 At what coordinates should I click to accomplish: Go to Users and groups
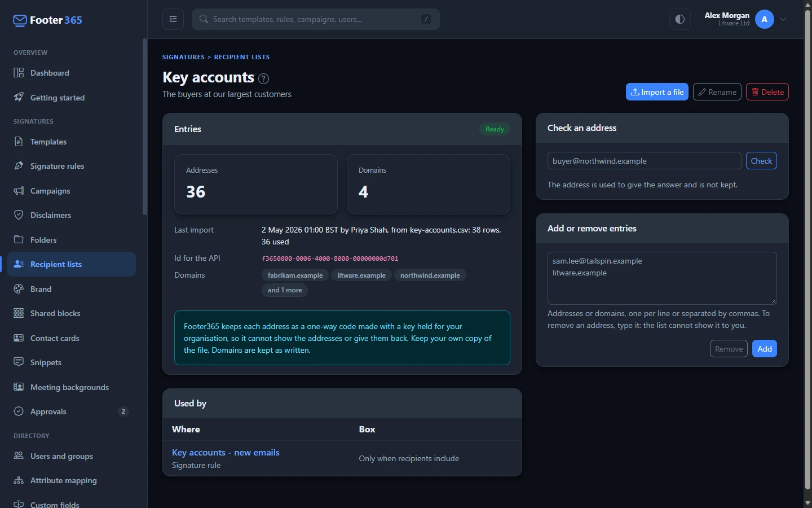point(71,456)
